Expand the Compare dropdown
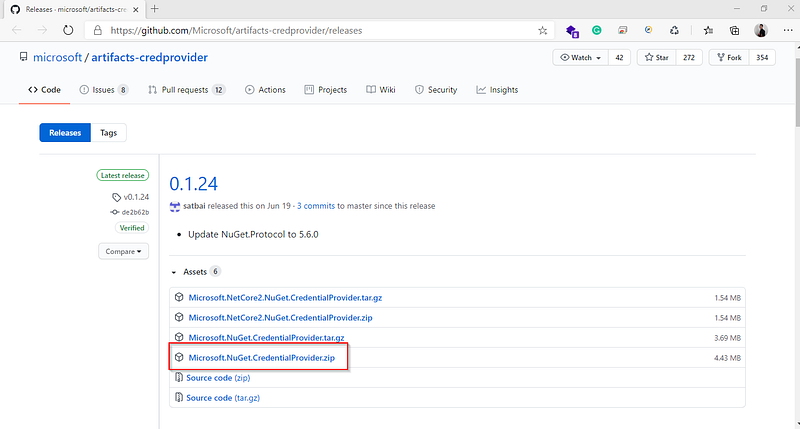 coord(123,251)
